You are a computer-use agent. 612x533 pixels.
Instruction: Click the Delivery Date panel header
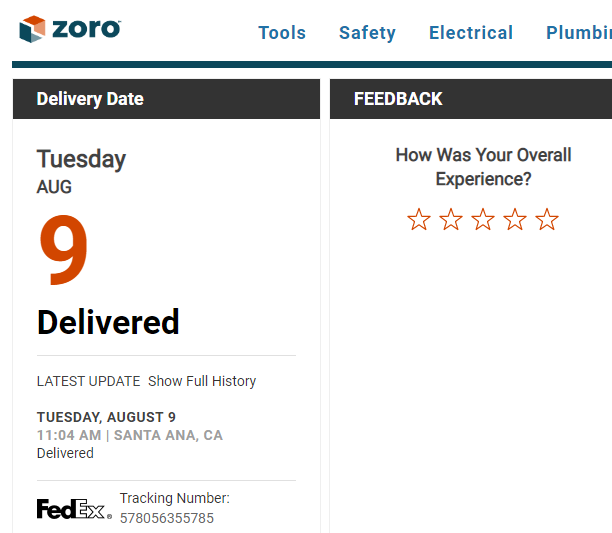(x=166, y=99)
